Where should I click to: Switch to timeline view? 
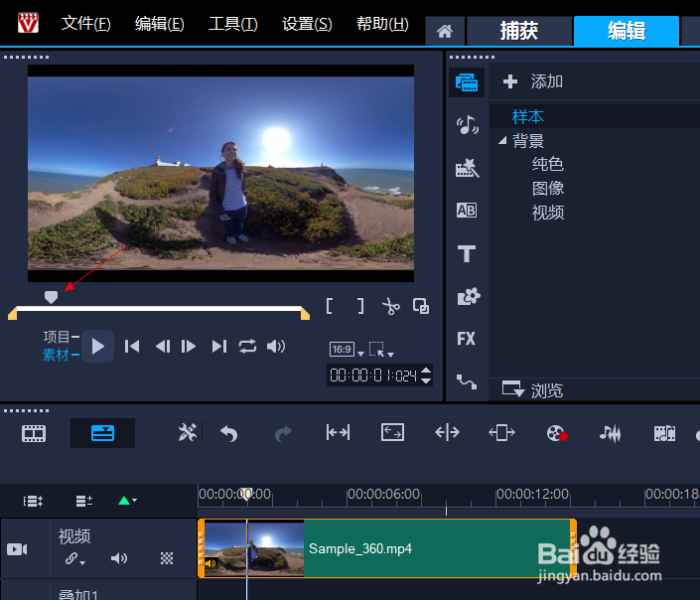pos(102,433)
